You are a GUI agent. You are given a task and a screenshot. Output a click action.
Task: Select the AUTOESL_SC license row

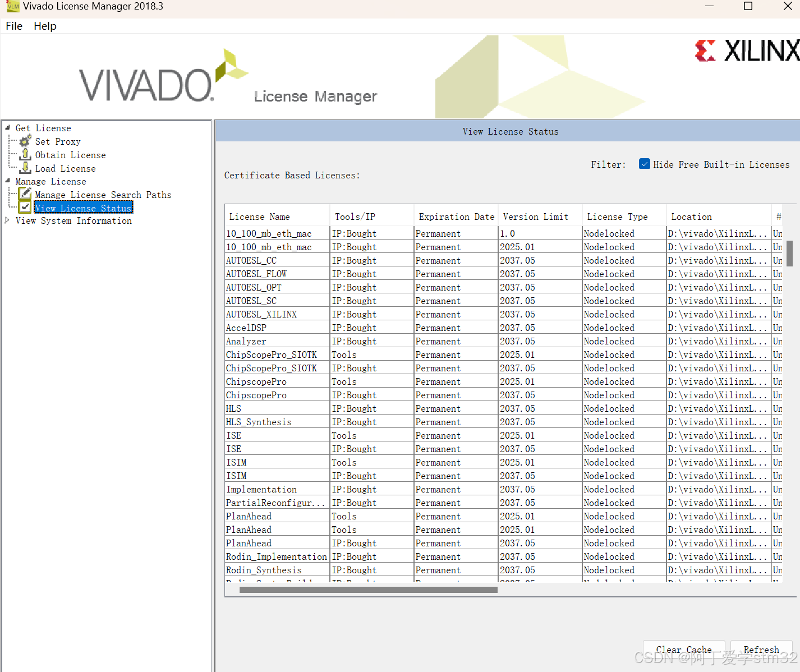coord(504,301)
